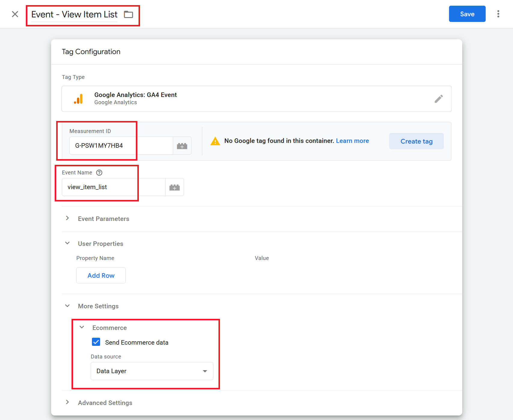
Task: Open the Data Layer data source dropdown
Action: pyautogui.click(x=152, y=371)
